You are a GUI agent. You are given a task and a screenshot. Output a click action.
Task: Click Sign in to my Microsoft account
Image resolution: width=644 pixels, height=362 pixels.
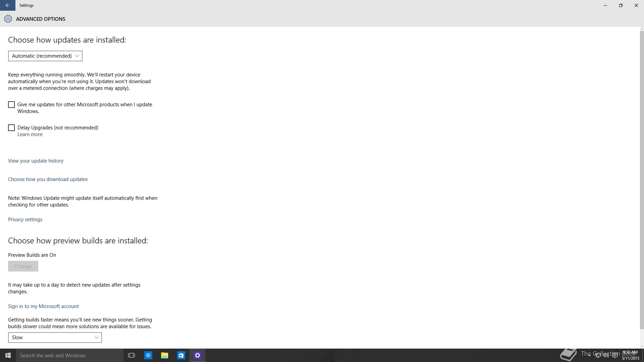pos(43,306)
